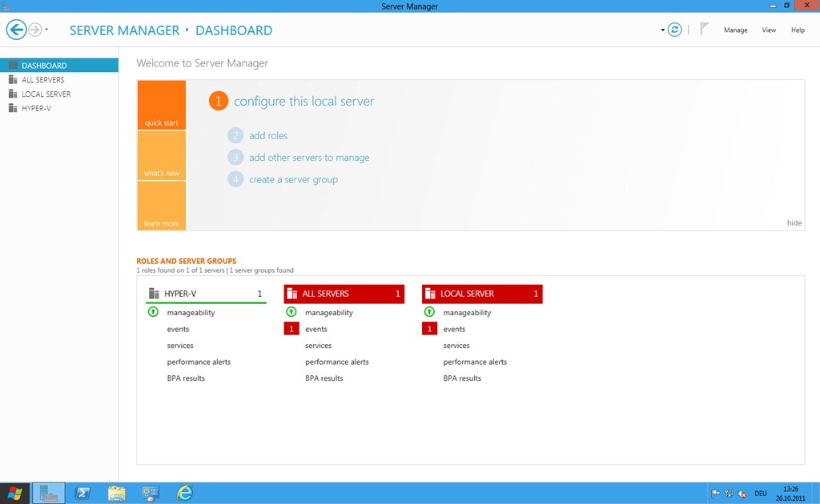This screenshot has height=504, width=820.
Task: Open the Help menu
Action: click(798, 30)
